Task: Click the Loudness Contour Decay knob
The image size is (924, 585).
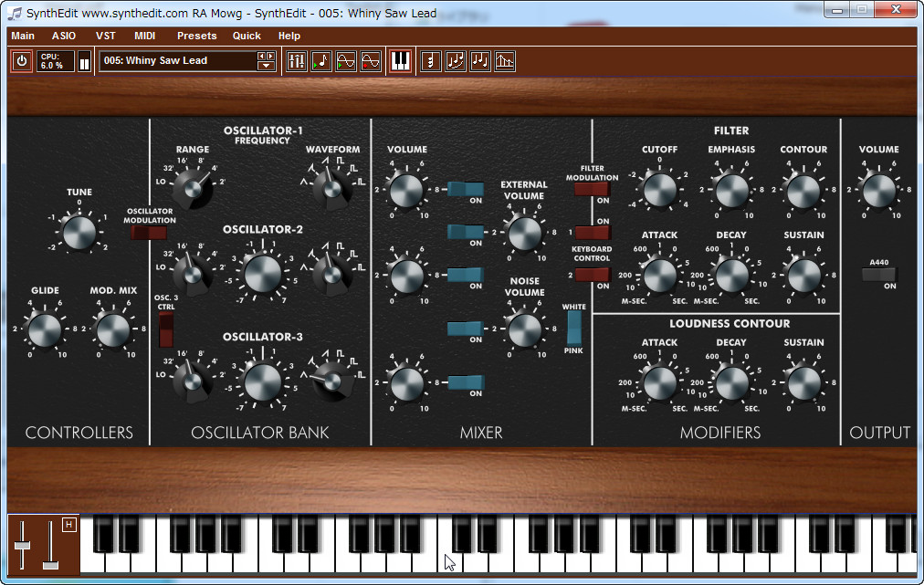Action: pos(732,382)
